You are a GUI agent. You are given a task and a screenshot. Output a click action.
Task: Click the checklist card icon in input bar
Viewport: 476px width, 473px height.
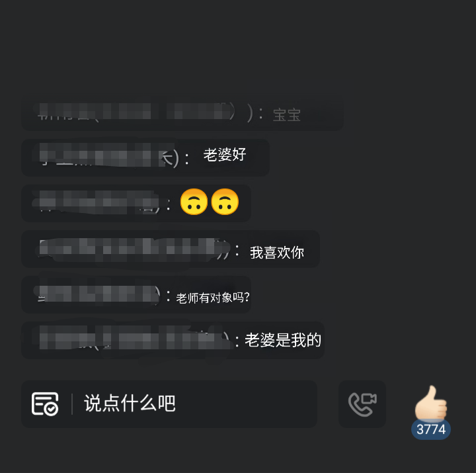pyautogui.click(x=45, y=404)
